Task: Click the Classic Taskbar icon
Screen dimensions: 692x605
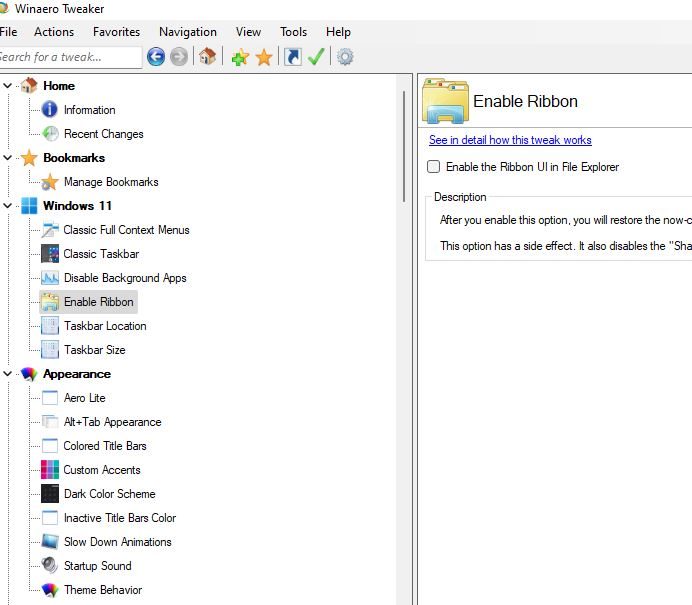Action: pyautogui.click(x=50, y=254)
